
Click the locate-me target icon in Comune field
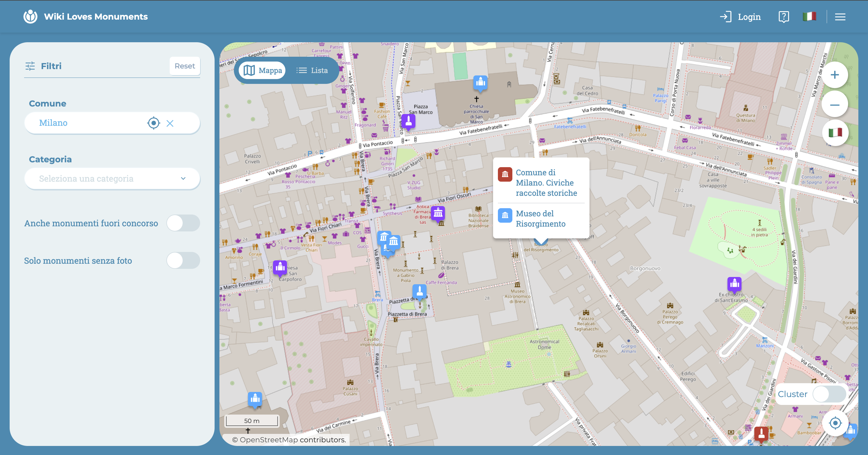pos(153,123)
